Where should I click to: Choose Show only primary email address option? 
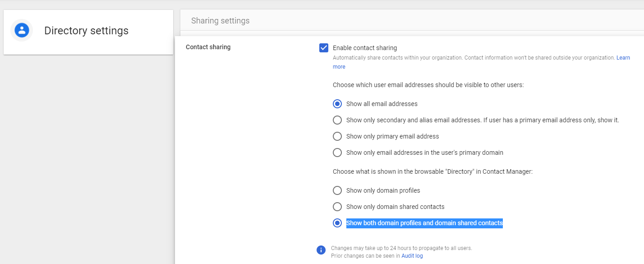337,136
